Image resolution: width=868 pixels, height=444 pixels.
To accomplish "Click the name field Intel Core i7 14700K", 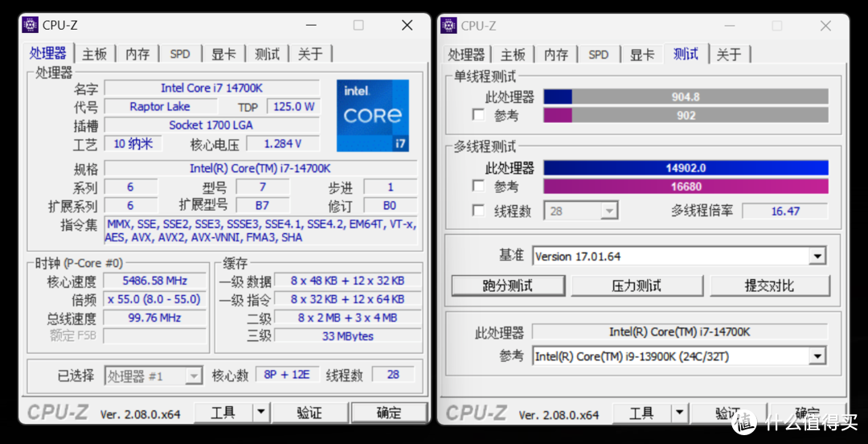I will coord(212,88).
